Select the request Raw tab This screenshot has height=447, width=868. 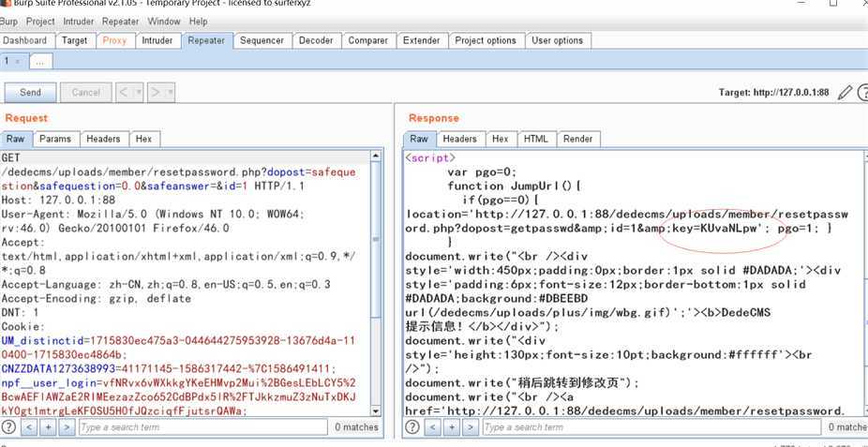[x=16, y=139]
